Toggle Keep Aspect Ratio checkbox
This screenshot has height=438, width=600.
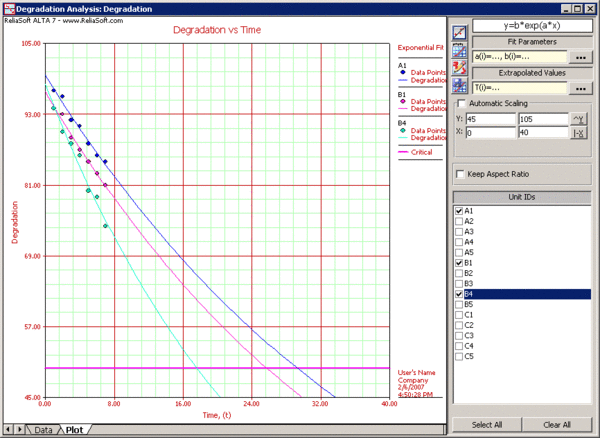461,174
